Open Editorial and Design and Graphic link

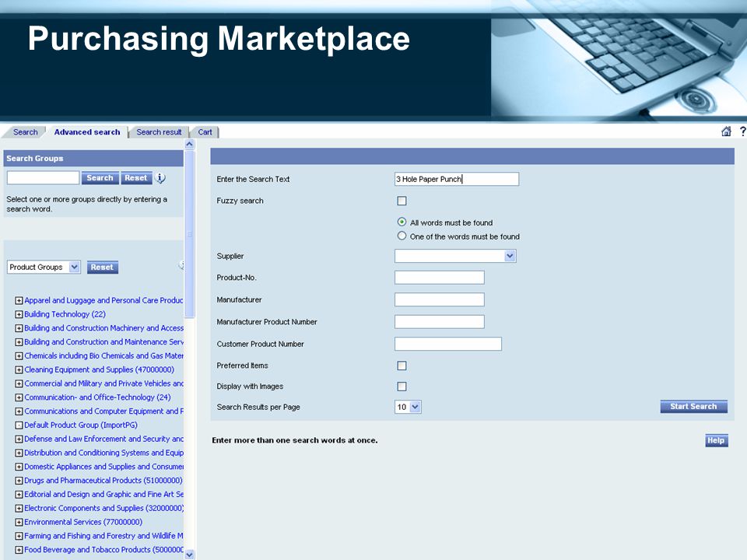click(x=103, y=495)
